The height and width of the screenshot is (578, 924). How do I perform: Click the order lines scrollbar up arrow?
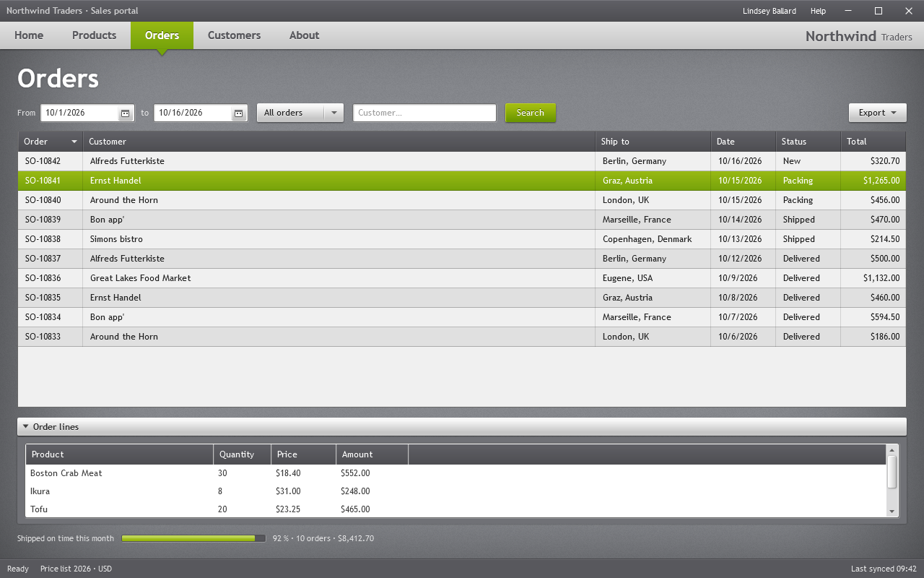pos(892,449)
